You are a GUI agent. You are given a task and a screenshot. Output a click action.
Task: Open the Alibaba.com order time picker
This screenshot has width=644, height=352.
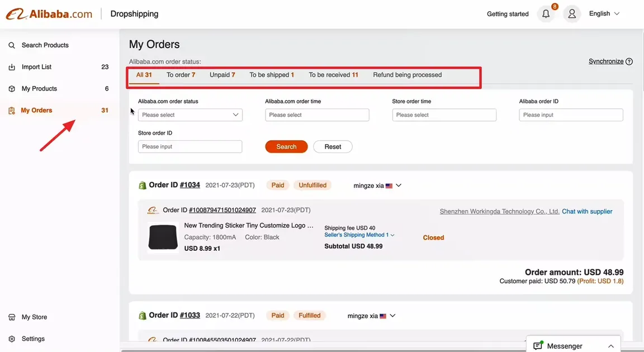317,115
